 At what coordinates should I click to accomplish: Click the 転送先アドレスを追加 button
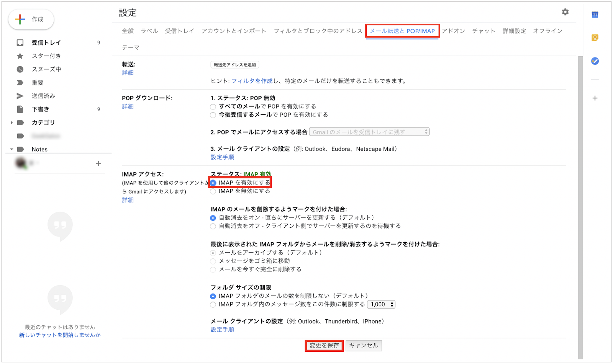(234, 64)
